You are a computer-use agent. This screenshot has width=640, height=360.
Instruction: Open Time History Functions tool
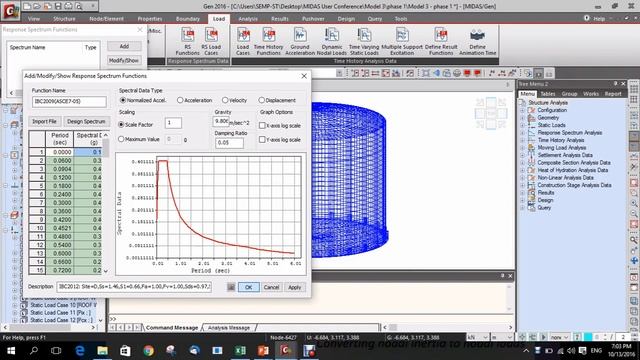pyautogui.click(x=269, y=41)
